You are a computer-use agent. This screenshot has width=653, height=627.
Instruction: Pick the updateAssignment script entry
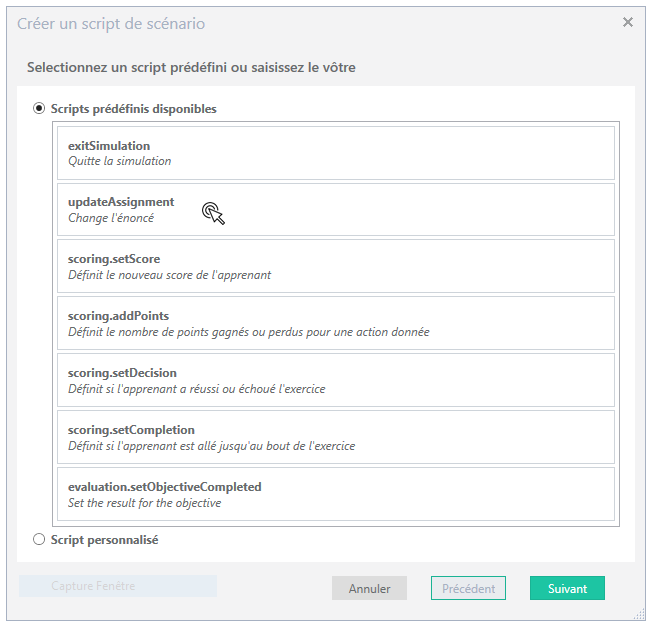(335, 209)
